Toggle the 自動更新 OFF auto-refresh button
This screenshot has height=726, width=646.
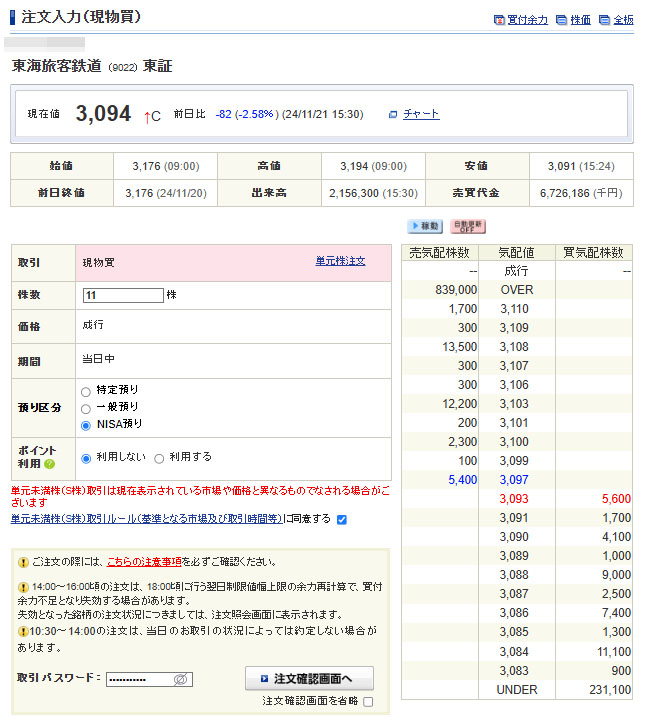click(x=467, y=227)
